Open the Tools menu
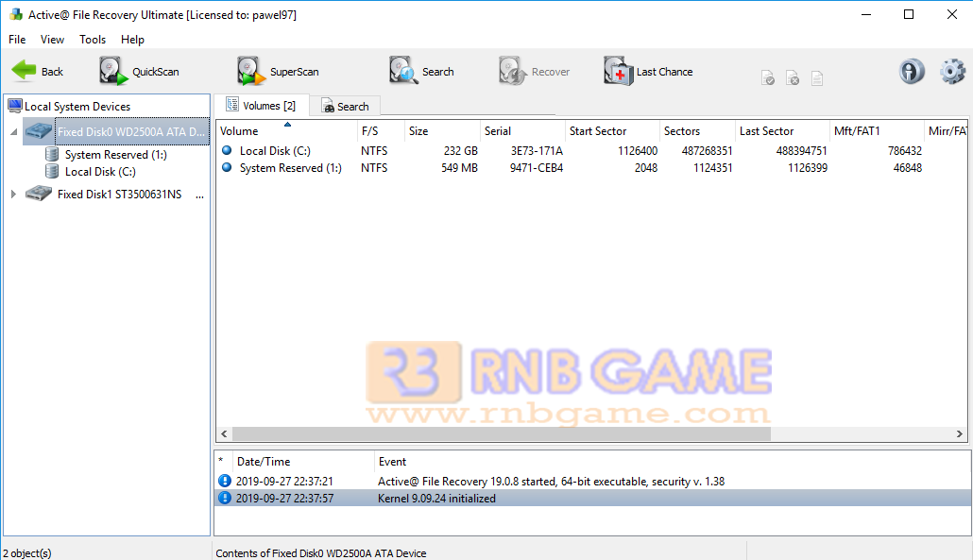 93,39
